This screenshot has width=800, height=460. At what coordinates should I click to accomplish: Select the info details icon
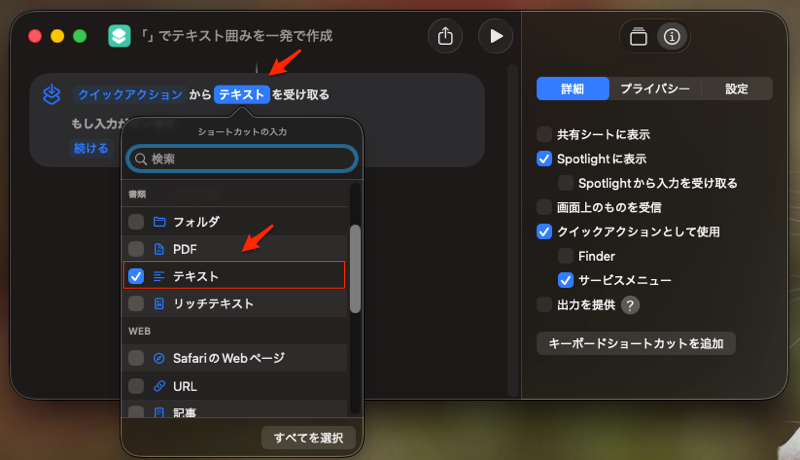(671, 37)
